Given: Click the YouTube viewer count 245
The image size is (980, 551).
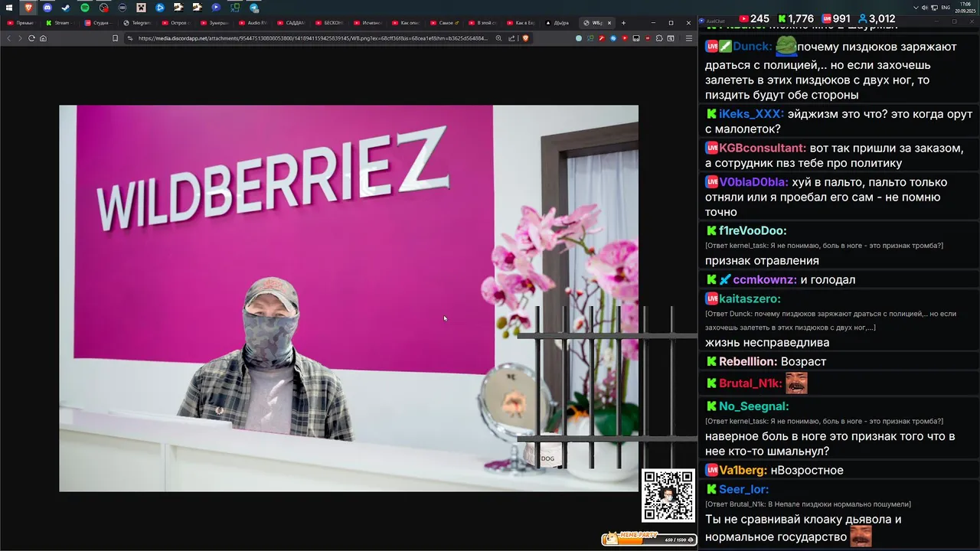Looking at the screenshot, I should (753, 18).
